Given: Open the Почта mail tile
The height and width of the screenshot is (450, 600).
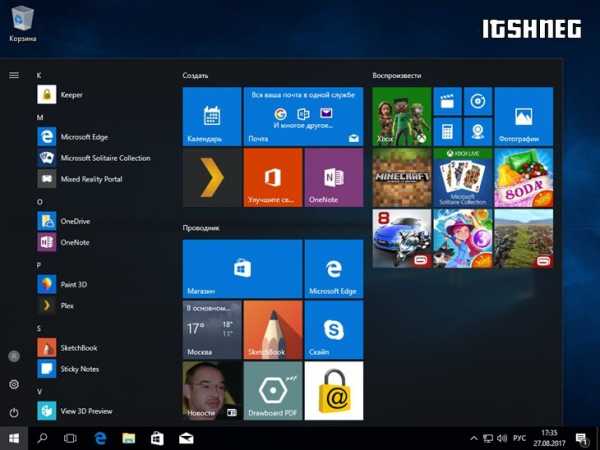Looking at the screenshot, I should click(x=303, y=116).
